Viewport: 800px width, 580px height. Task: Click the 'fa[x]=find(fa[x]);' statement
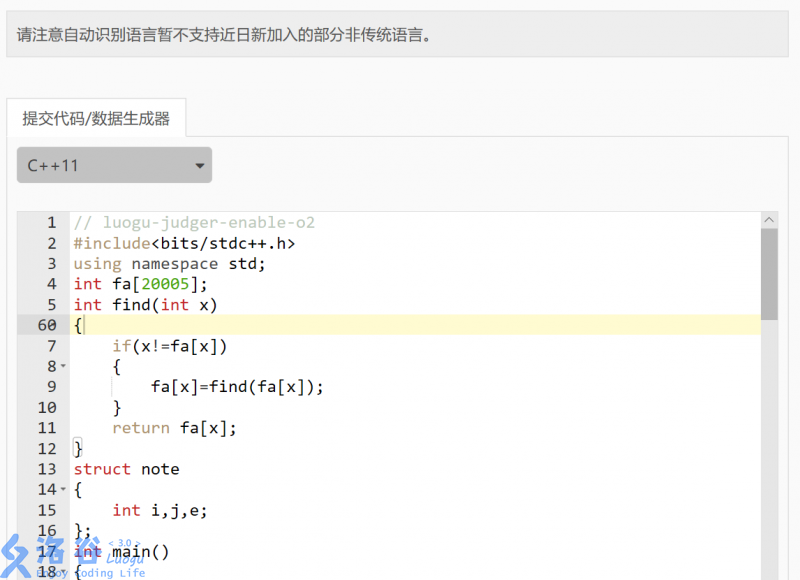tap(237, 387)
